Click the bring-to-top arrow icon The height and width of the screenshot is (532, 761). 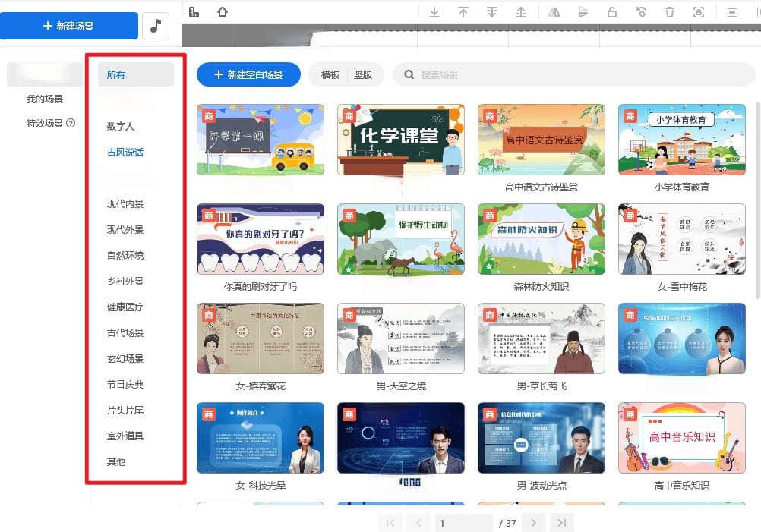pos(463,12)
